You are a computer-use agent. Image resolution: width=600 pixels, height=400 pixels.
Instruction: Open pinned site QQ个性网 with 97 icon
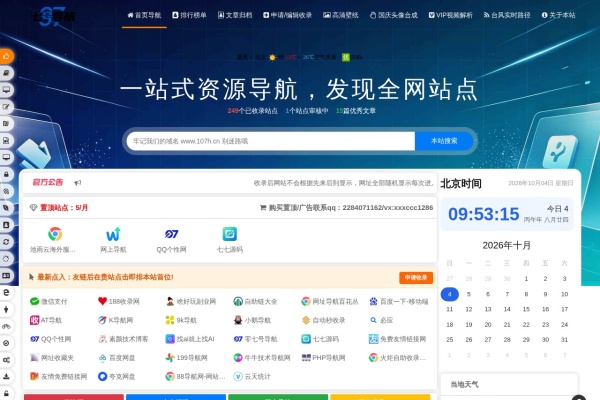(171, 240)
